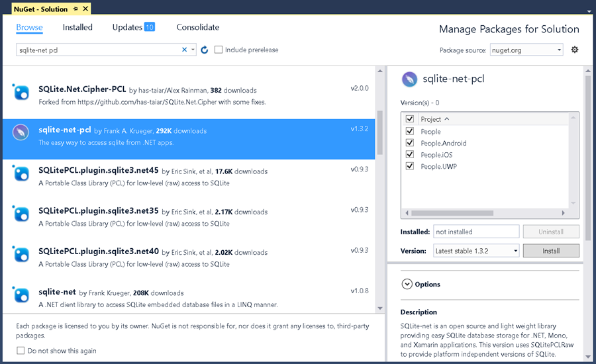Select the sqlite-net package title
Viewport: 596px width, 364px height.
click(57, 292)
